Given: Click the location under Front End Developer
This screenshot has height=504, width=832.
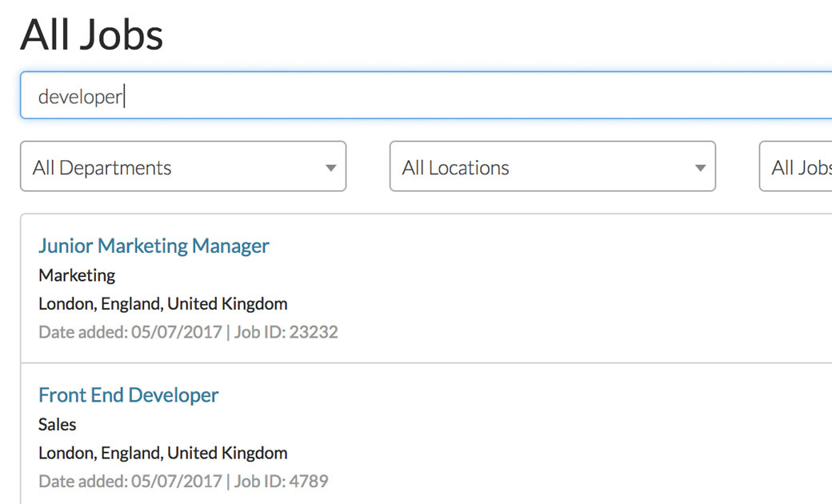Looking at the screenshot, I should coord(162,453).
